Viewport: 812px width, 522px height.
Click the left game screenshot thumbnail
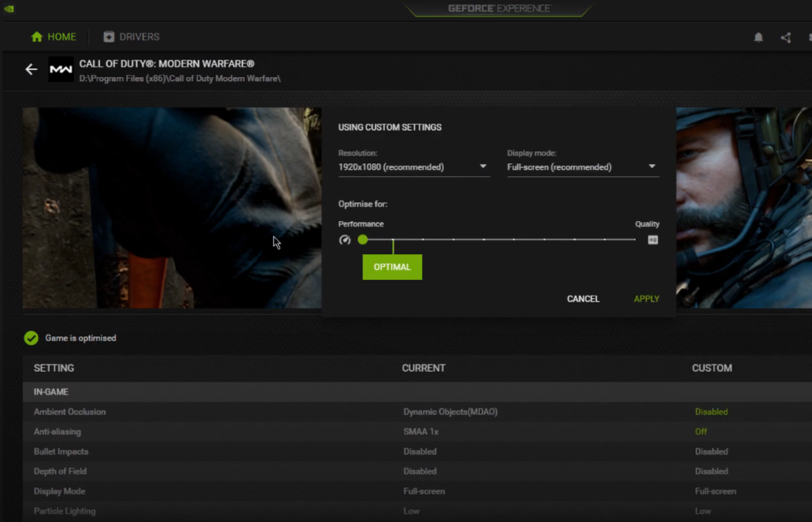[171, 208]
